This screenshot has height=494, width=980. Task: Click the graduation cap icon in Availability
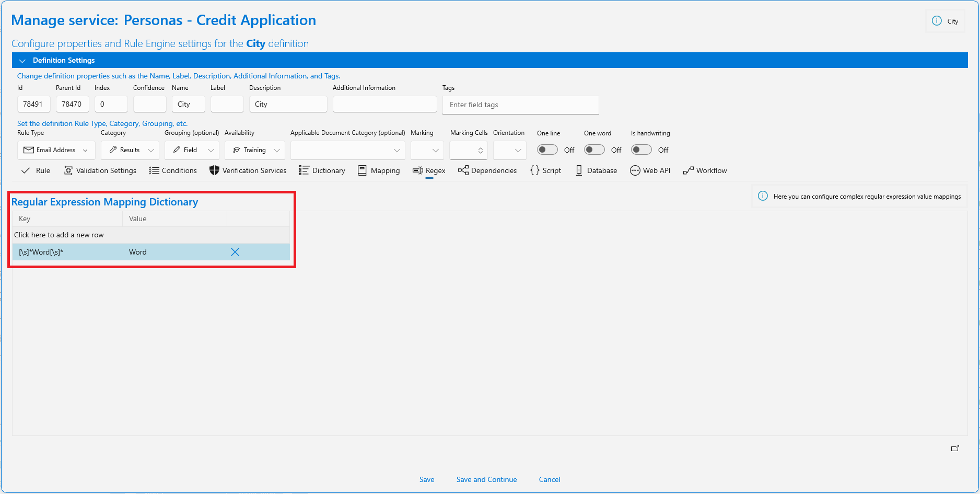[x=237, y=150]
